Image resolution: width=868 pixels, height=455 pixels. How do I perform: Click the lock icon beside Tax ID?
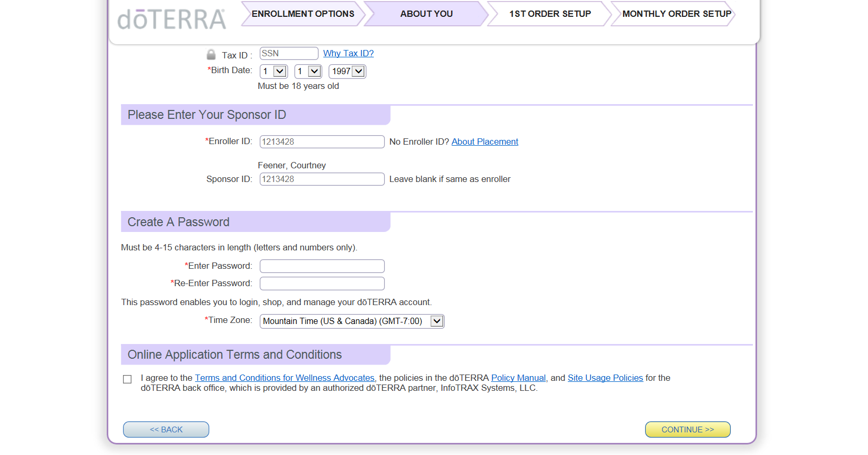(x=211, y=55)
